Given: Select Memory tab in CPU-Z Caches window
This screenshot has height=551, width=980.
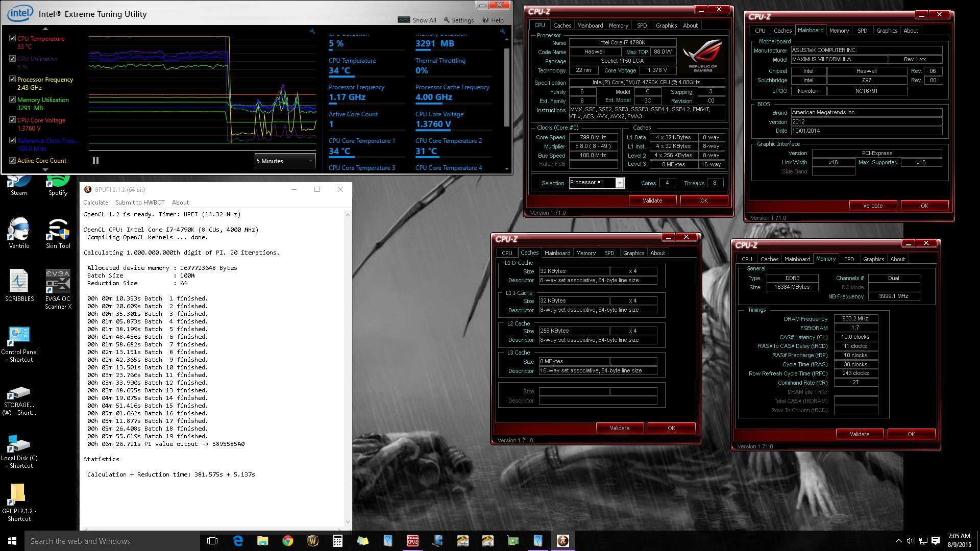Looking at the screenshot, I should (585, 253).
